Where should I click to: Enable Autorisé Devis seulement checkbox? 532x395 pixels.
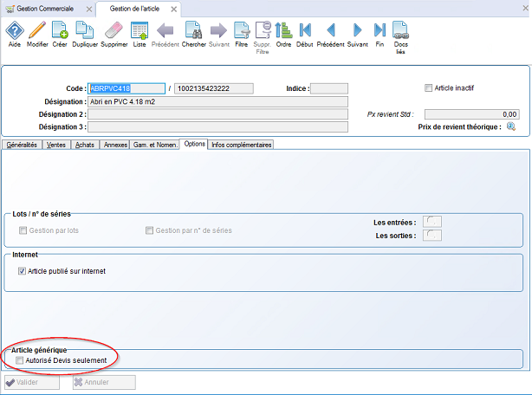(x=21, y=359)
